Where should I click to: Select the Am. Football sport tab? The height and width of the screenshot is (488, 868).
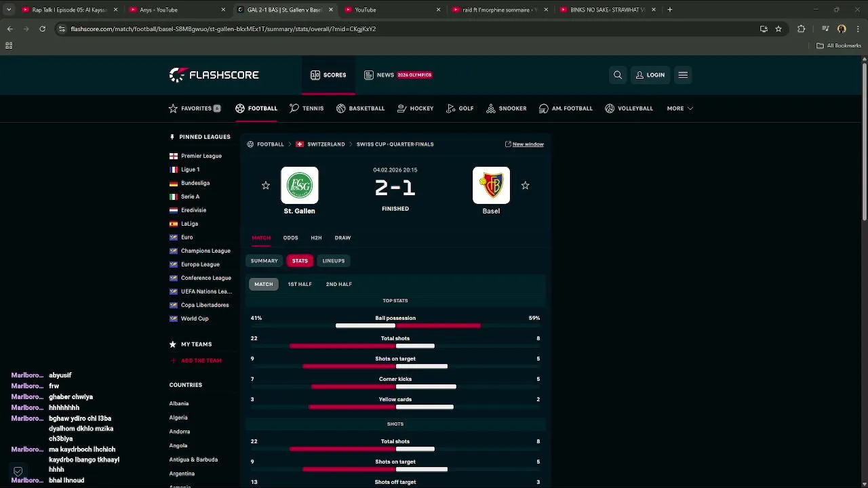[x=566, y=108]
